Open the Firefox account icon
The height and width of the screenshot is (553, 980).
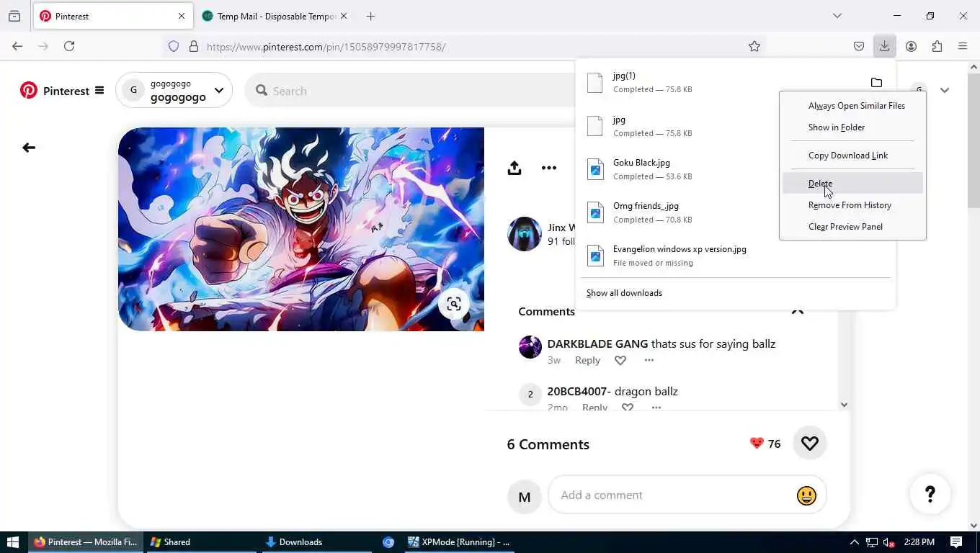point(911,46)
